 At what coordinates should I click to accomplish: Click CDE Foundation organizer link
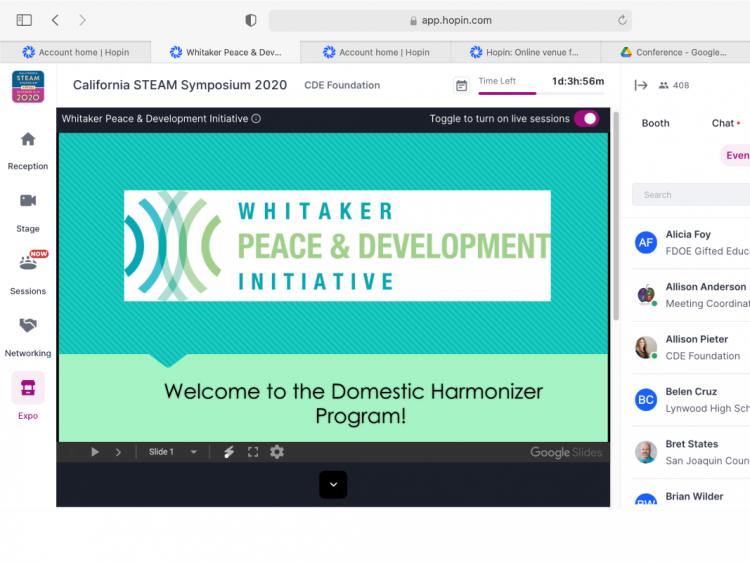point(342,85)
